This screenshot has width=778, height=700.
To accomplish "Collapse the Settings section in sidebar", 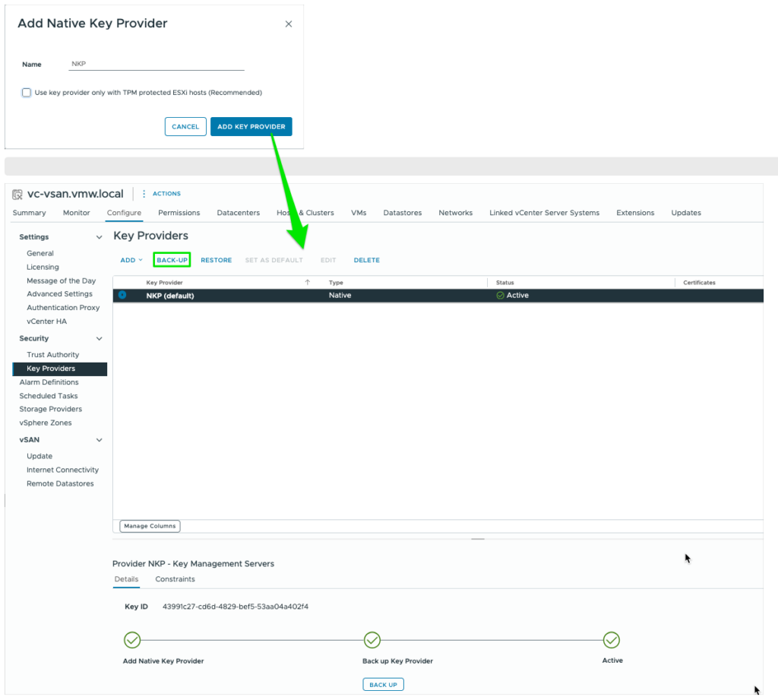I will [x=99, y=237].
